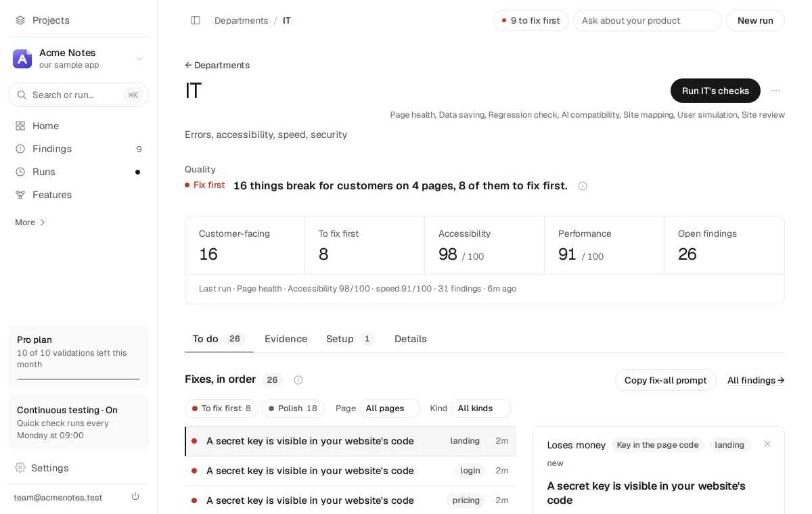Close the secret key detail panel

pyautogui.click(x=767, y=444)
